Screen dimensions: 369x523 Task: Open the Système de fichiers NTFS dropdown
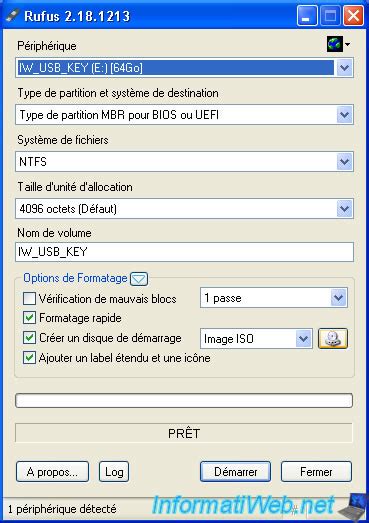184,162
